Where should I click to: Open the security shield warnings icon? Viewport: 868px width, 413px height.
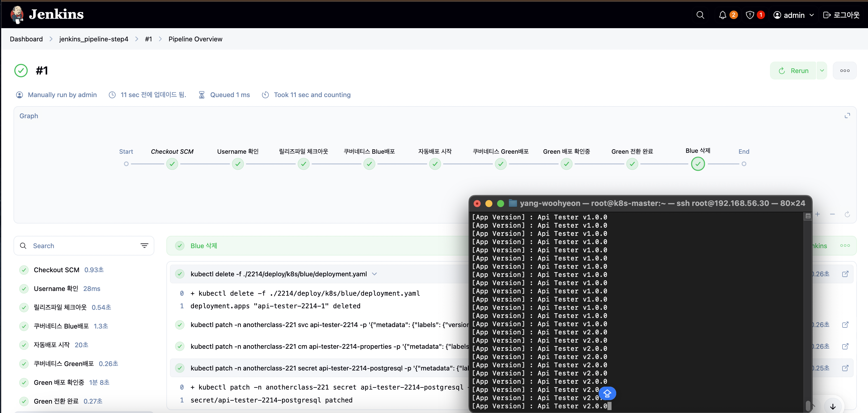pos(750,15)
